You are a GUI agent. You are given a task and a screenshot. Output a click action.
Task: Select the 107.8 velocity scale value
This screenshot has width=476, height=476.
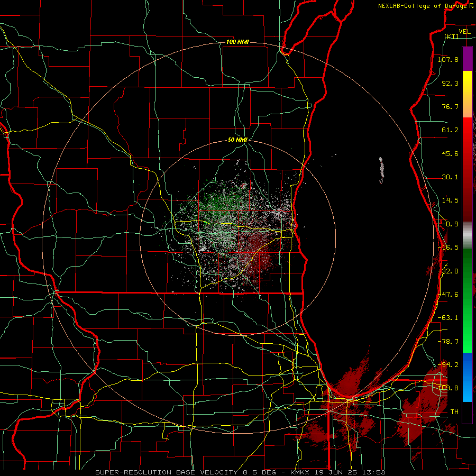coord(448,59)
